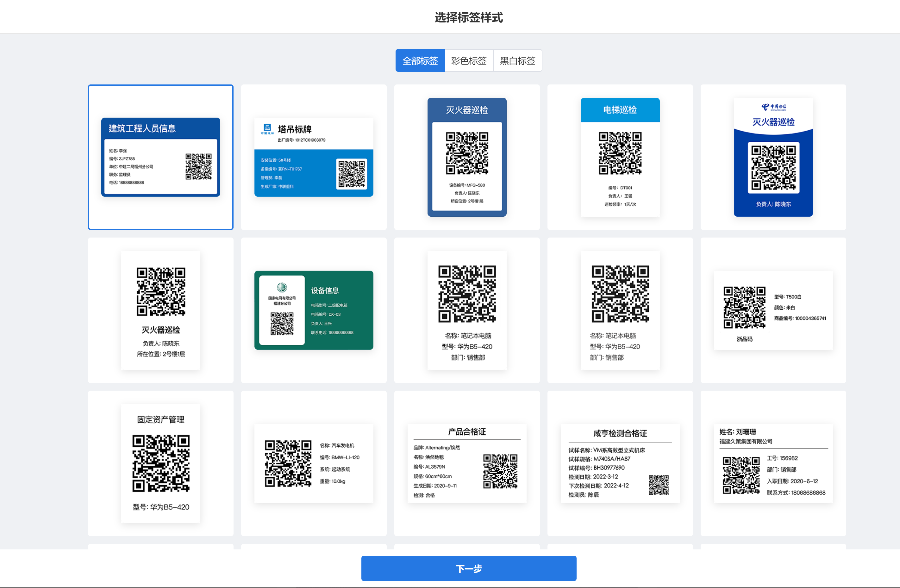Click the 选择标签样式 page title

pos(469,17)
